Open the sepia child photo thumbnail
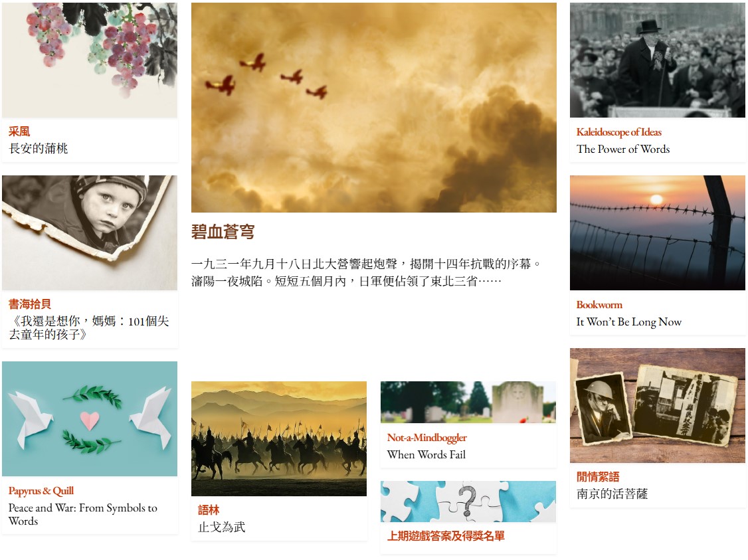This screenshot has width=748, height=560. [x=90, y=233]
